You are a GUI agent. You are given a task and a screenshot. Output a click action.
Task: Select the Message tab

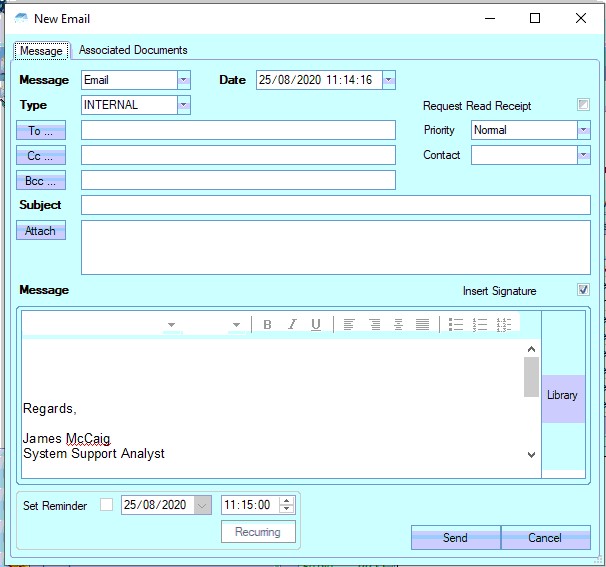(x=41, y=51)
